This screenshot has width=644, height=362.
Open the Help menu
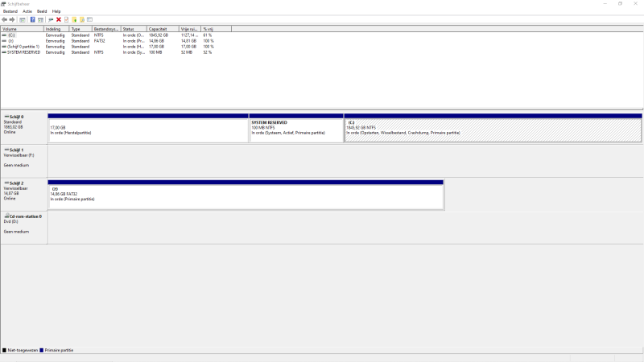coord(56,11)
